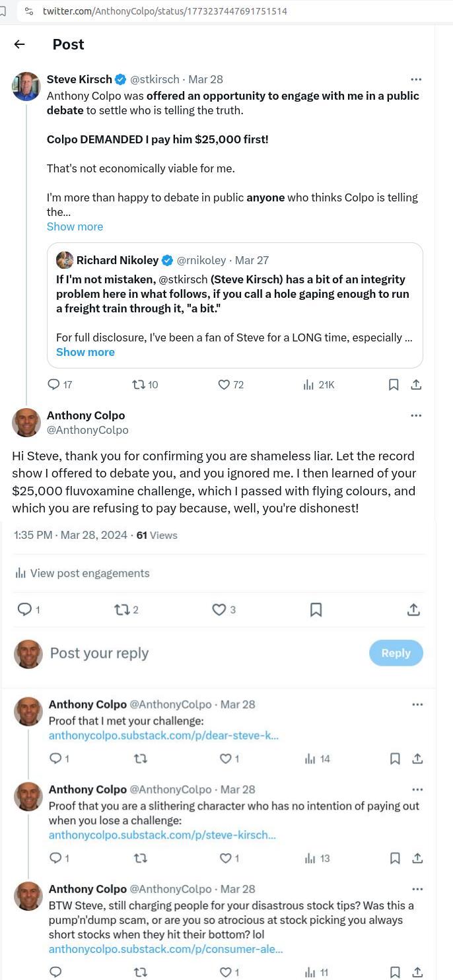Image resolution: width=453 pixels, height=980 pixels.
Task: Share Anthony Colpo's main post
Action: click(x=413, y=610)
